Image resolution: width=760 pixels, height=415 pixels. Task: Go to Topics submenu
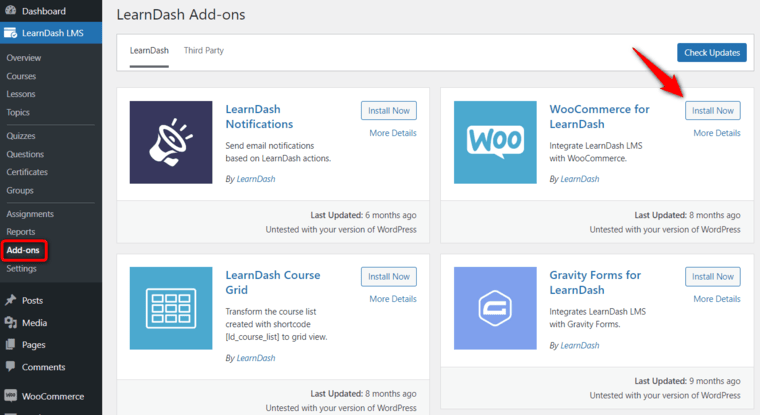tap(18, 112)
